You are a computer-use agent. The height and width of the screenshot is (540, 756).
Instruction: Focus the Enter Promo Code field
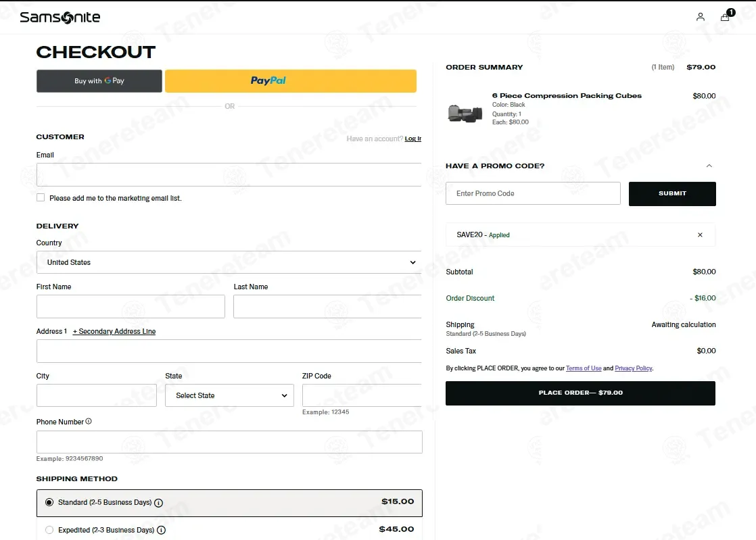533,193
